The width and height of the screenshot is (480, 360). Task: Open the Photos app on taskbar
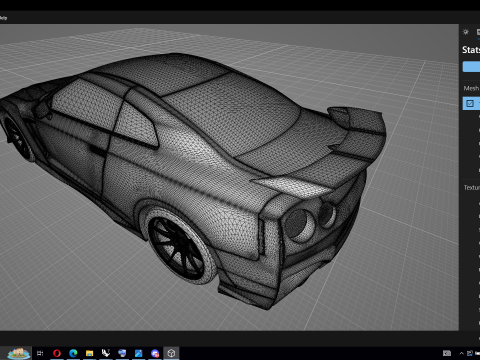[139, 353]
